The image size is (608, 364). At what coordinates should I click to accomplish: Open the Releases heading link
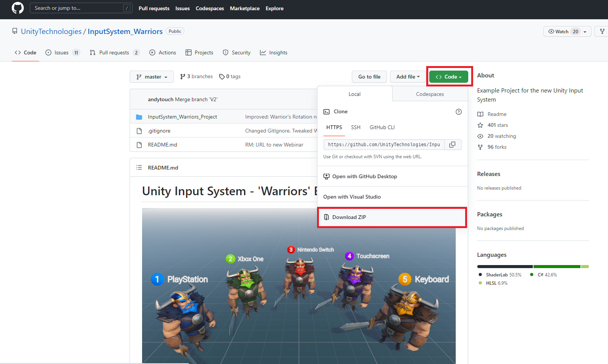point(489,174)
